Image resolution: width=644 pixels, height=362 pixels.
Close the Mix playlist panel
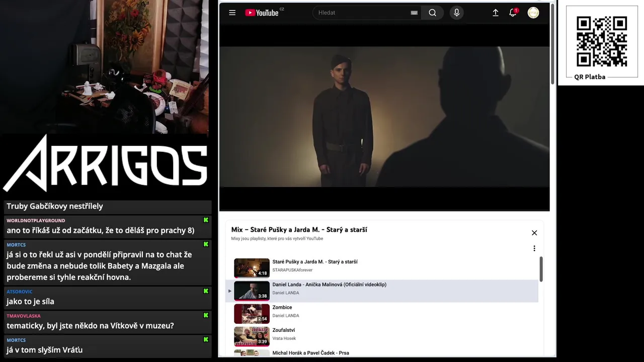534,233
